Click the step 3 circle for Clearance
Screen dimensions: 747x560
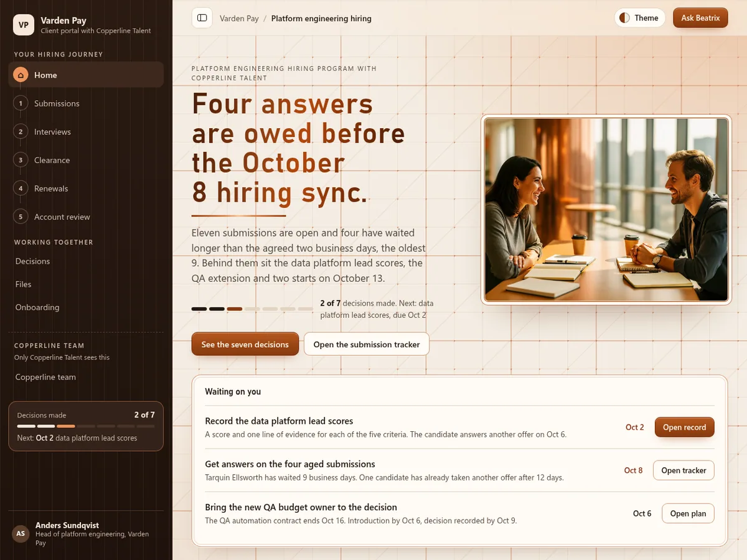click(21, 160)
